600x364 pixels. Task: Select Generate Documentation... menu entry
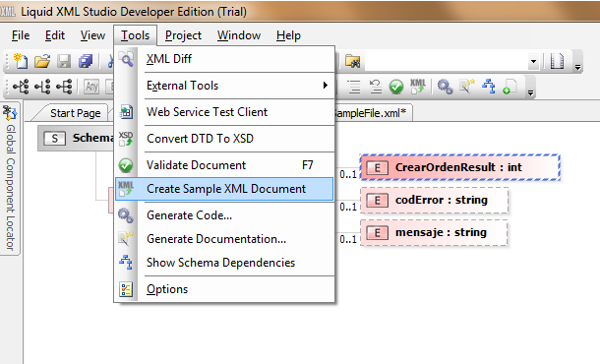click(x=225, y=239)
